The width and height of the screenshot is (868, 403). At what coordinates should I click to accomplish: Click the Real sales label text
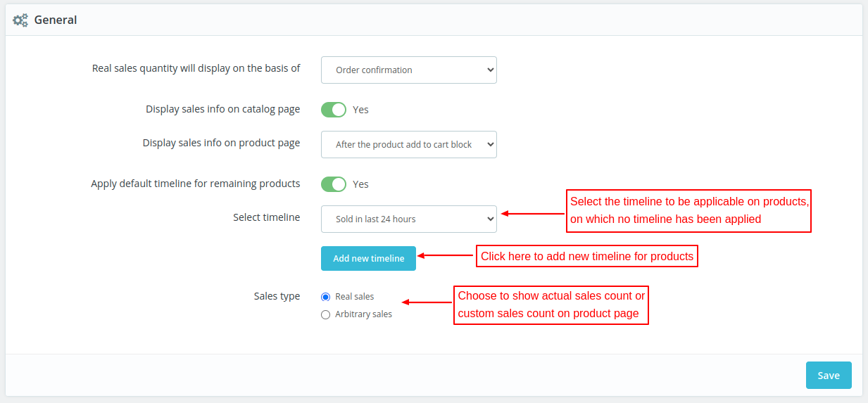pos(354,297)
